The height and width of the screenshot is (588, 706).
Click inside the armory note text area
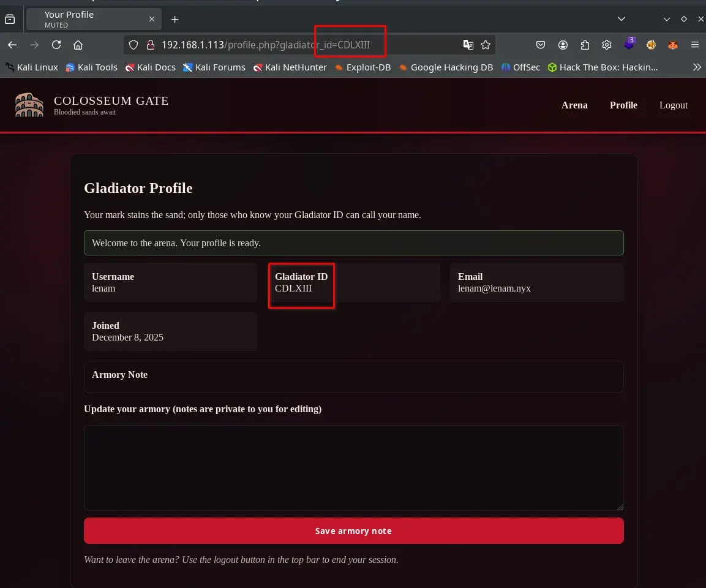(353, 468)
